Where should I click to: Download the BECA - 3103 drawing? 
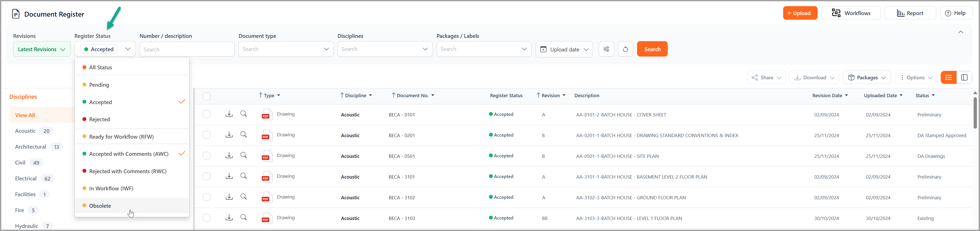pyautogui.click(x=229, y=217)
